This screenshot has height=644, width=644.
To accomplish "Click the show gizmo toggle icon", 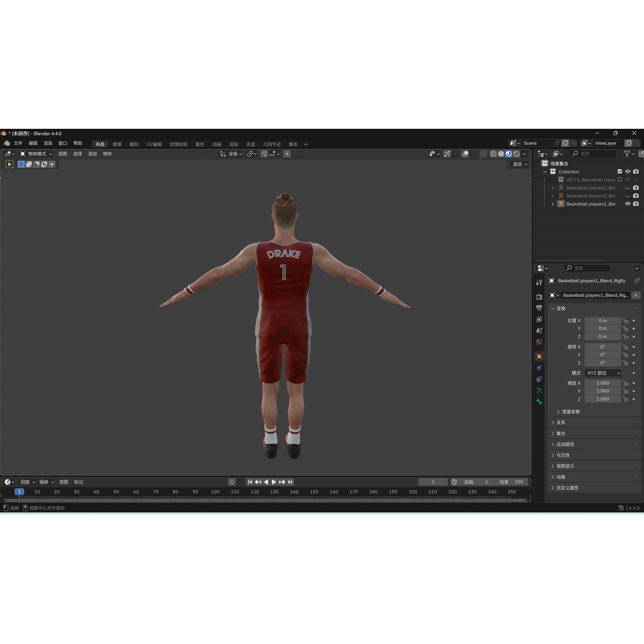I will coord(447,154).
